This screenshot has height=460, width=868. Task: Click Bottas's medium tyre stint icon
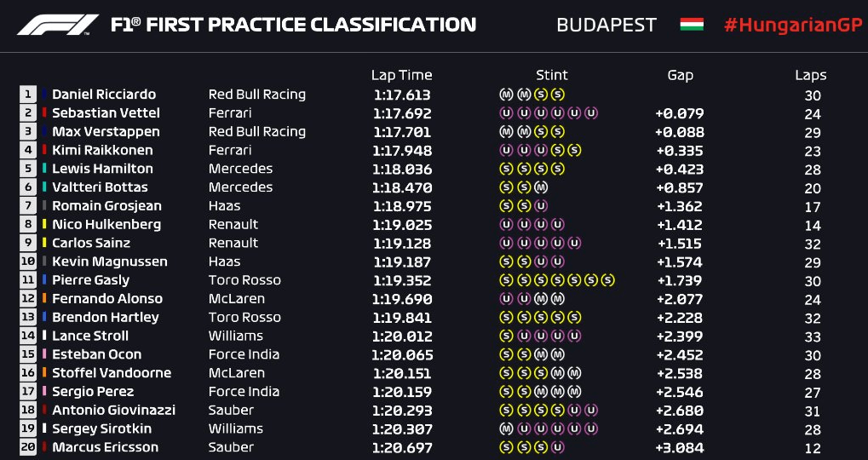pos(541,187)
